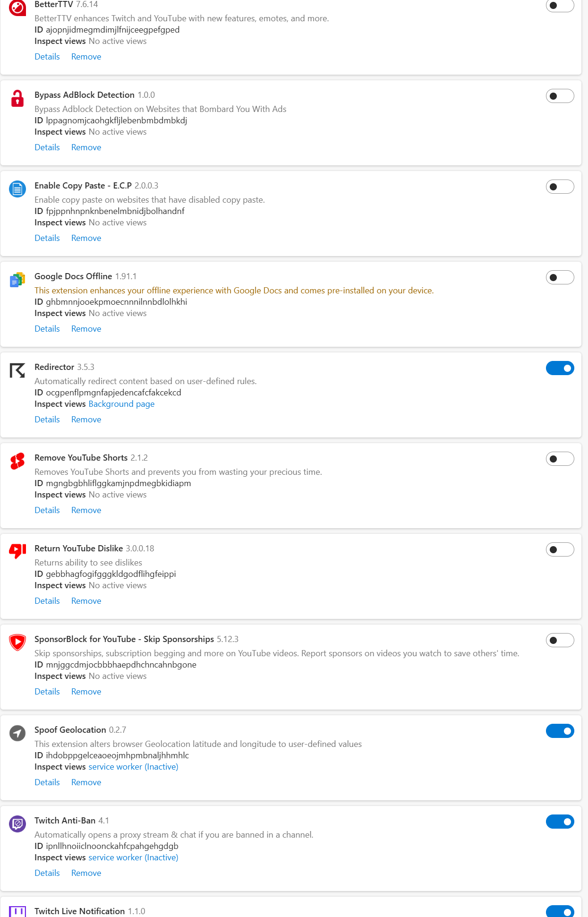Click the Enable Copy Paste document icon

(17, 189)
